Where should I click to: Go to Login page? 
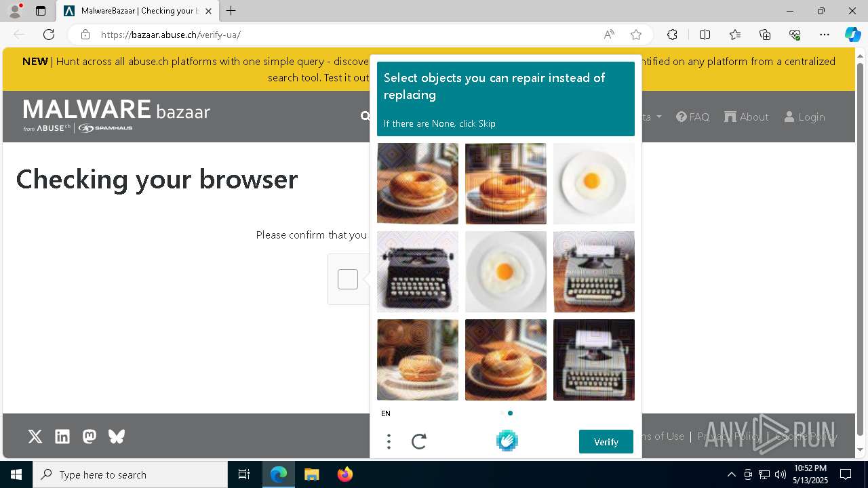(x=804, y=117)
